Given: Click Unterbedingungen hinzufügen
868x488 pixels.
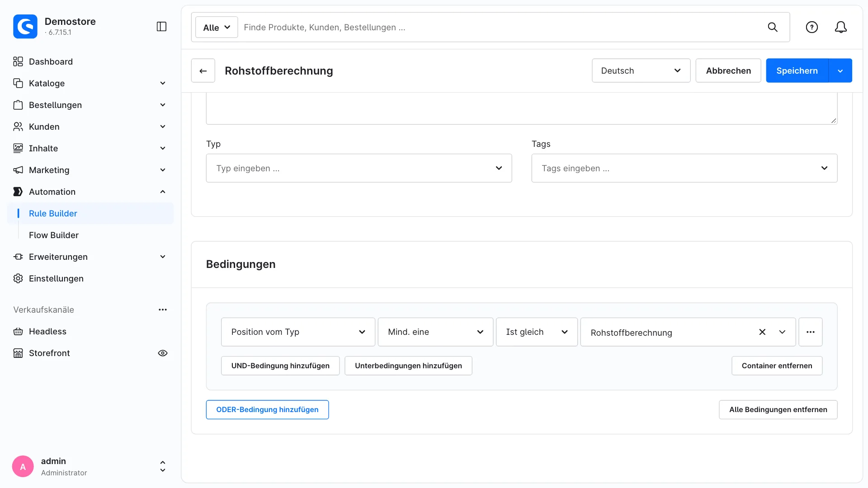Looking at the screenshot, I should click(x=408, y=366).
